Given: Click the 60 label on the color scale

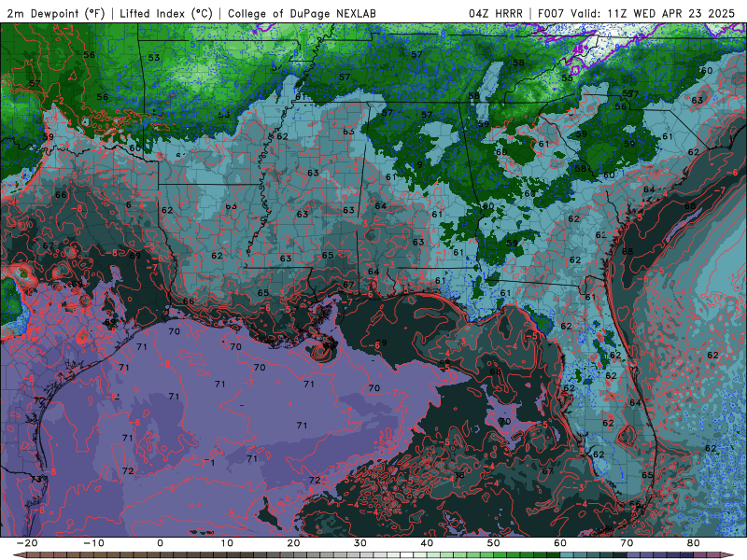Looking at the screenshot, I should coord(560,543).
